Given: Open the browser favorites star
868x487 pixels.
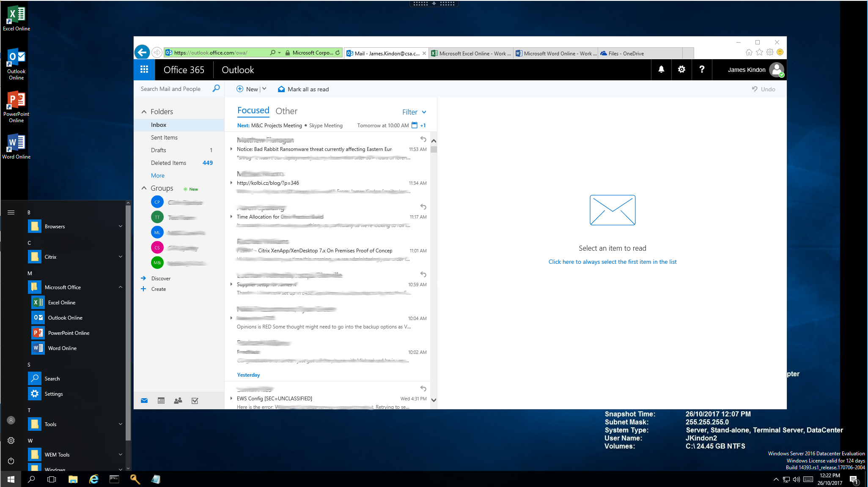Looking at the screenshot, I should [759, 52].
